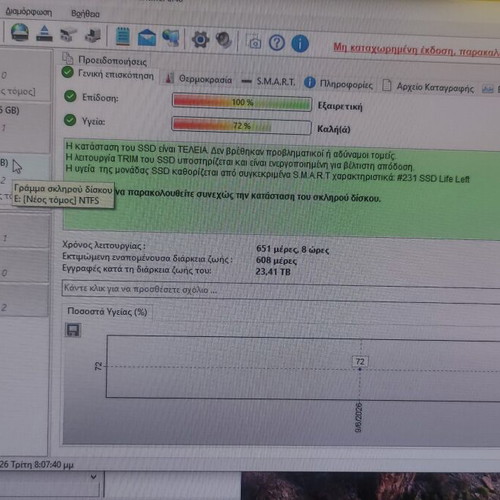Save the health graph using floppy icon
Screen dimensions: 500x500
73,330
